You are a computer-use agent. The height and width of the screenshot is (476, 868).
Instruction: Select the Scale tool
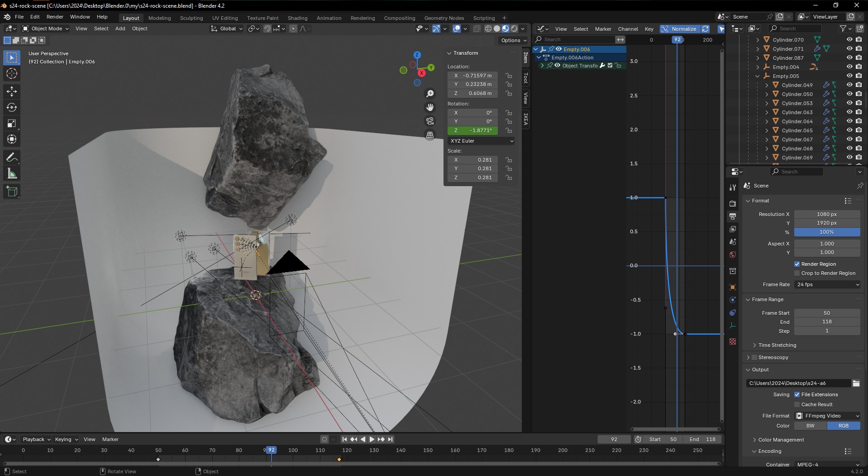(x=12, y=123)
